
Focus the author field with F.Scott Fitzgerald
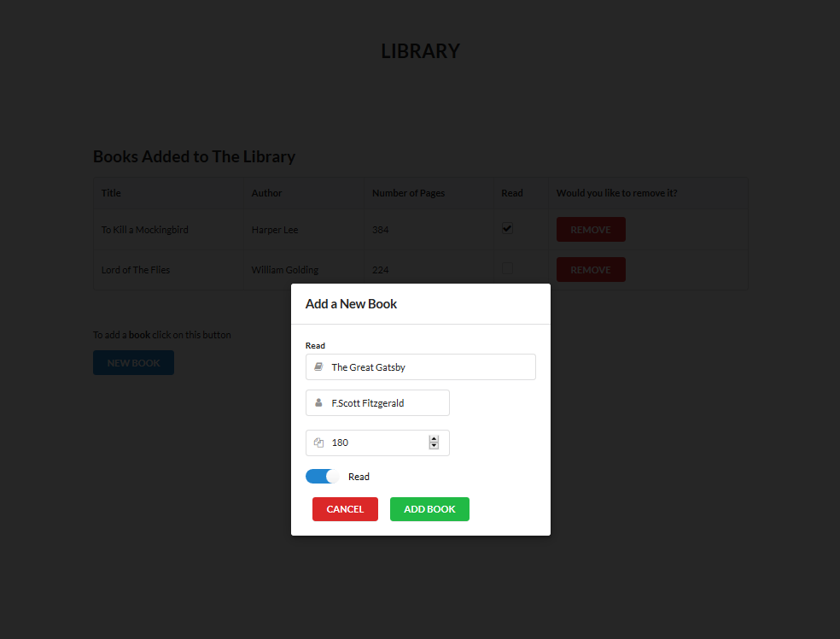click(377, 403)
